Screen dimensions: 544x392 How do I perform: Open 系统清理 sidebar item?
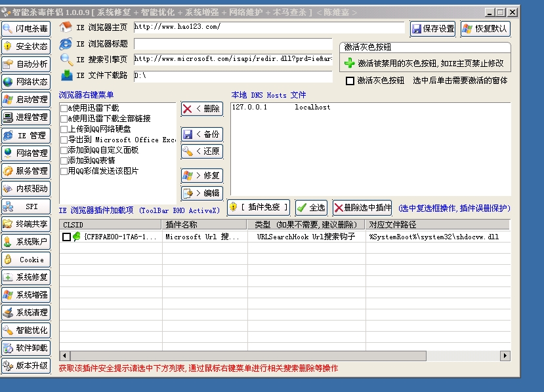click(26, 312)
